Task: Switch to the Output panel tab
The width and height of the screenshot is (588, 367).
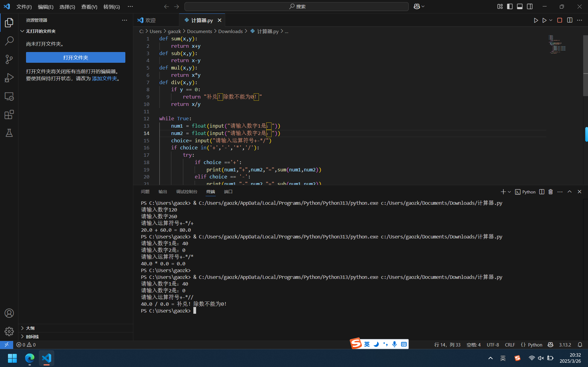Action: [x=163, y=192]
